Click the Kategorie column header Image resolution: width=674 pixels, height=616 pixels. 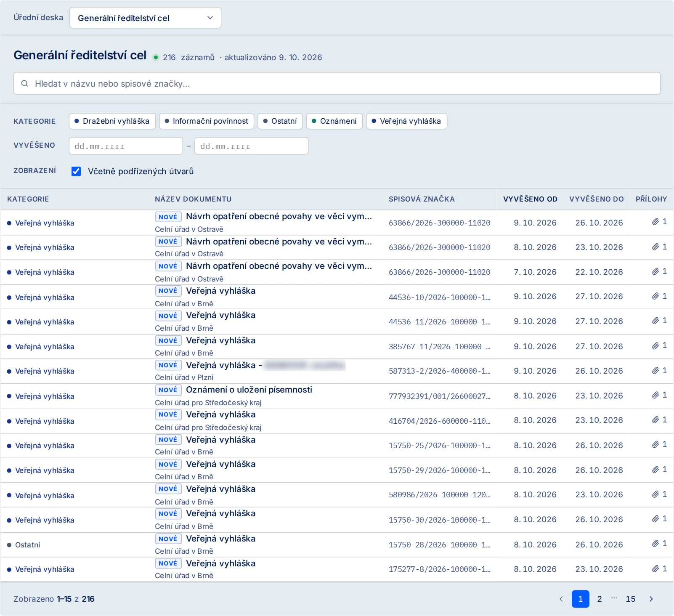click(x=28, y=199)
